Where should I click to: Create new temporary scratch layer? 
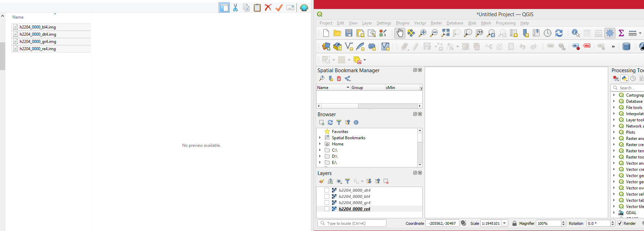pos(372,46)
